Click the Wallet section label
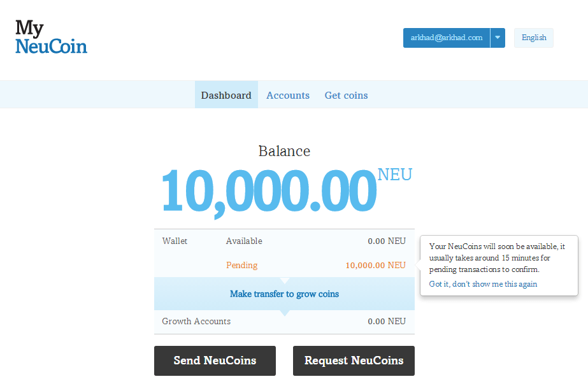Screen dimensions: 588x386 click(x=173, y=241)
